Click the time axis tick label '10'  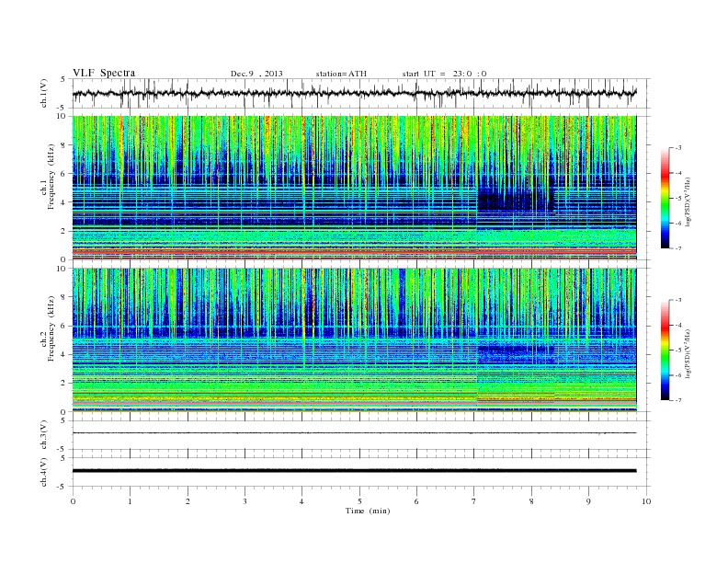click(x=646, y=501)
